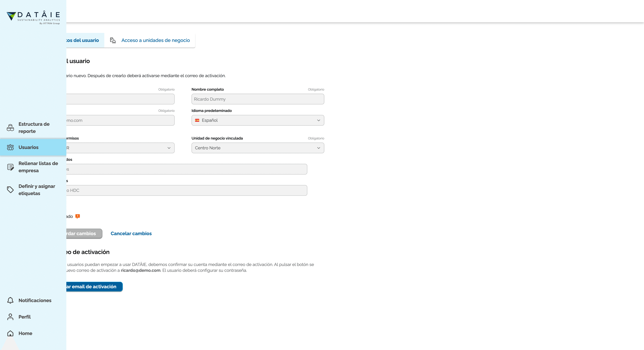Click the DATÂIE logo
Screen dimensions: 644x350
(x=33, y=17)
